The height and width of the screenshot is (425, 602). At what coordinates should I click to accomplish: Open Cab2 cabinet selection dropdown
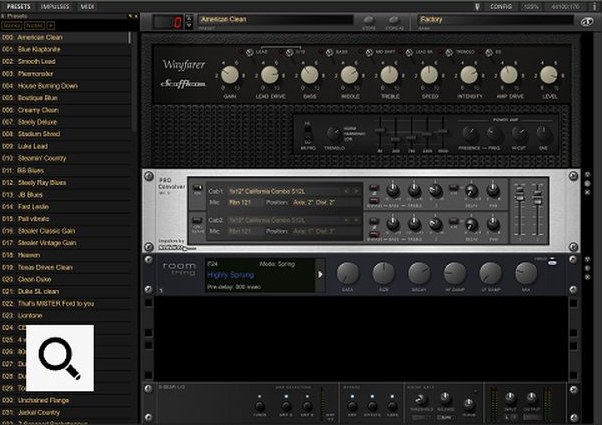pyautogui.click(x=284, y=220)
